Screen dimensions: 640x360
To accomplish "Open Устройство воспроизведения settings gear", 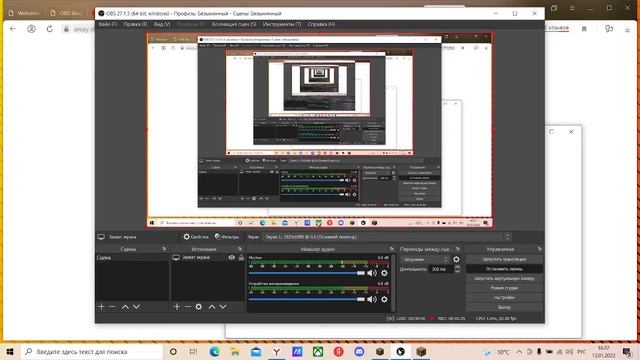I will (x=384, y=299).
